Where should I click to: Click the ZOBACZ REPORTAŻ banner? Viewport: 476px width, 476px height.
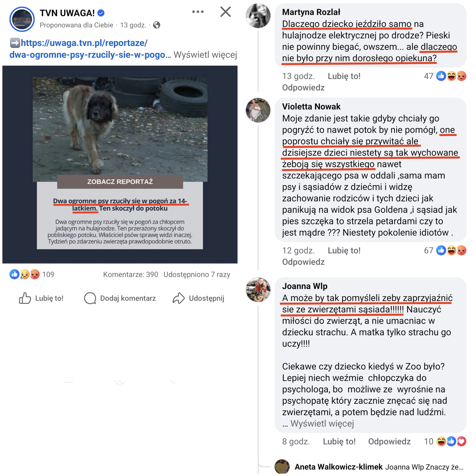pyautogui.click(x=120, y=182)
